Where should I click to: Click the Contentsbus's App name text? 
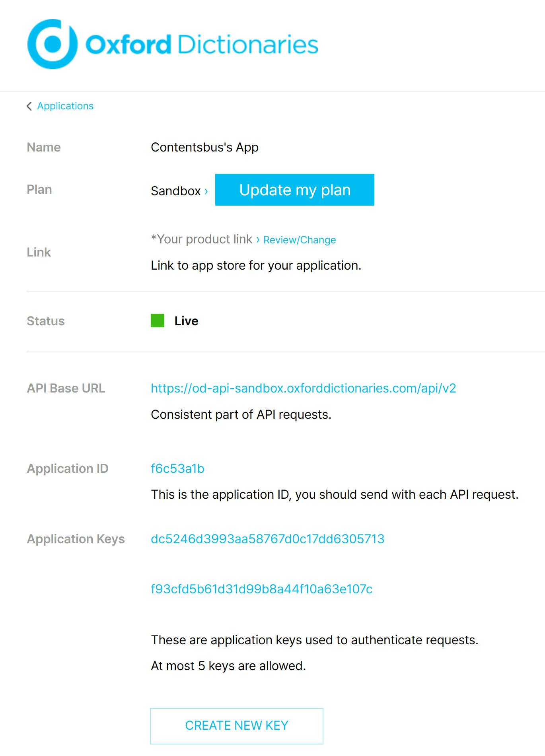204,147
